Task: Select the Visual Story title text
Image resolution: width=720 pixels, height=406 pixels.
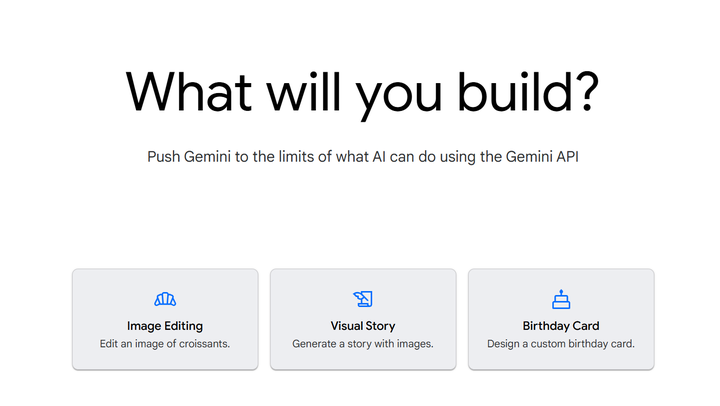Action: [x=363, y=326]
